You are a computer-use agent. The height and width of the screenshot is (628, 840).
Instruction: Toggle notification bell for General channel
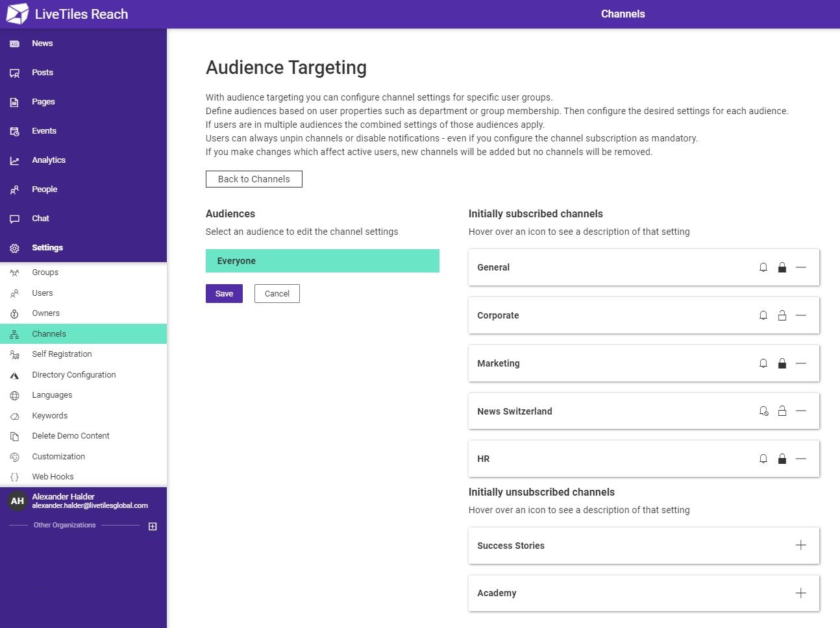[x=763, y=267]
